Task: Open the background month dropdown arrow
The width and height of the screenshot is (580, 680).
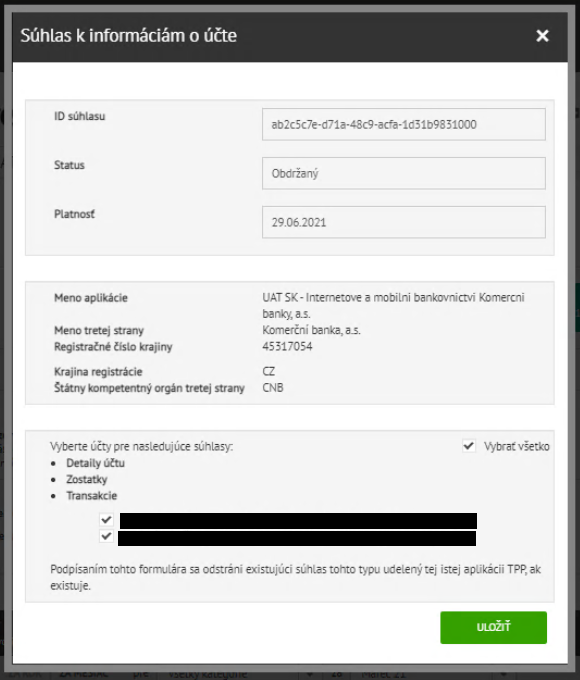Action: (504, 674)
